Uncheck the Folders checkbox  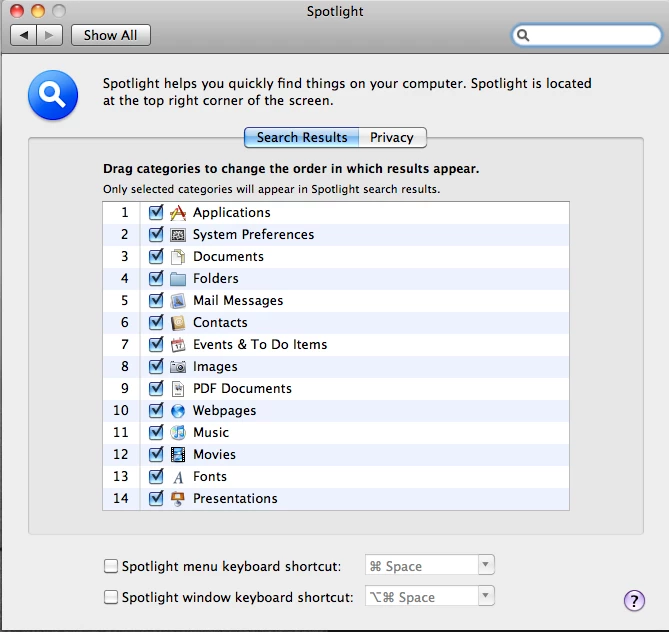click(156, 279)
